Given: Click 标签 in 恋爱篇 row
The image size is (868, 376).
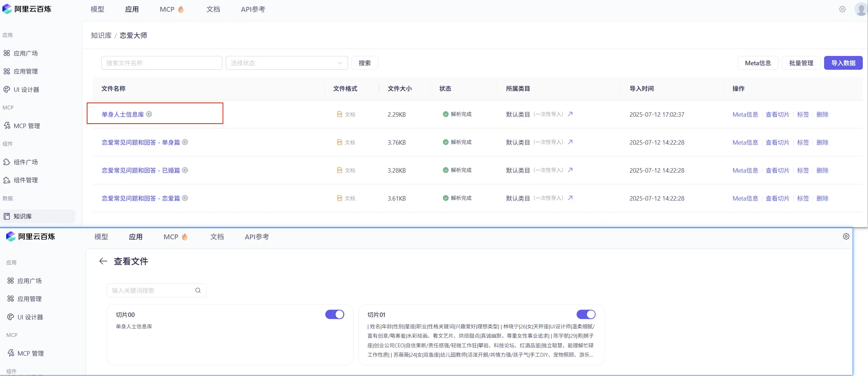Looking at the screenshot, I should [803, 198].
